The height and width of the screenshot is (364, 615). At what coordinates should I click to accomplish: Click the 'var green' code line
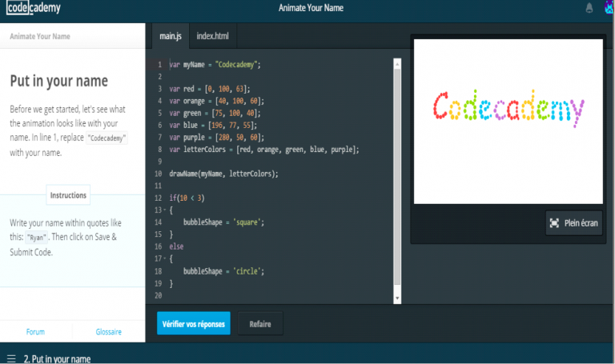pos(215,114)
